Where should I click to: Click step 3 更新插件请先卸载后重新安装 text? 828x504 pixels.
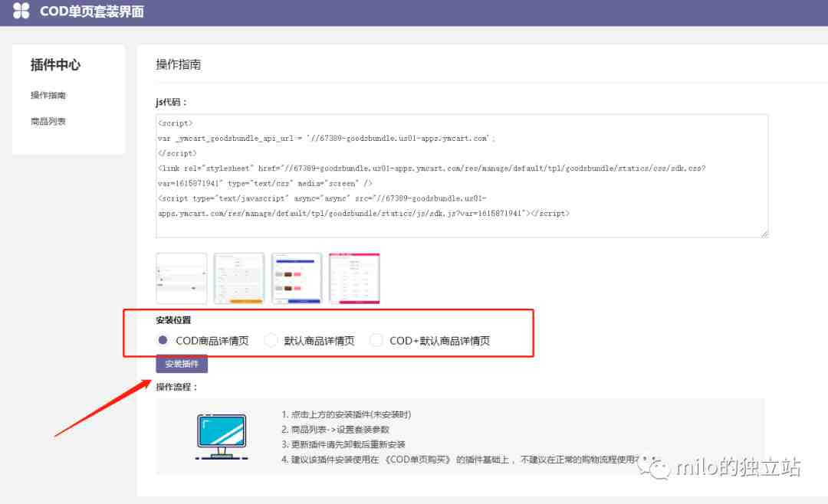[x=343, y=444]
